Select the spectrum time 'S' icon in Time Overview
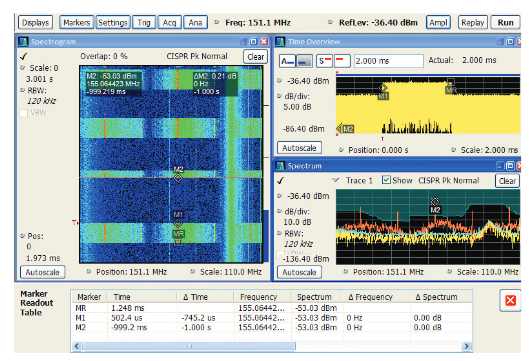The width and height of the screenshot is (531, 361). pos(324,61)
